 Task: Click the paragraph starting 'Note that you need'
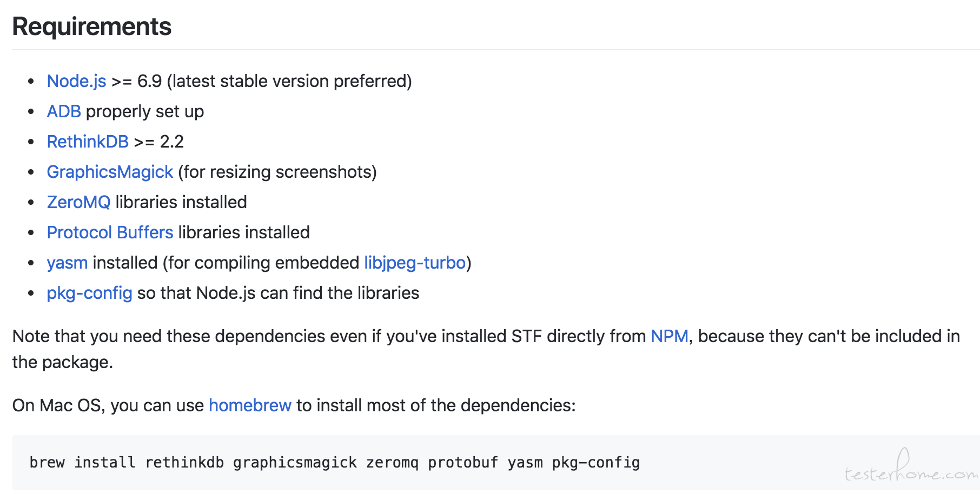486,349
